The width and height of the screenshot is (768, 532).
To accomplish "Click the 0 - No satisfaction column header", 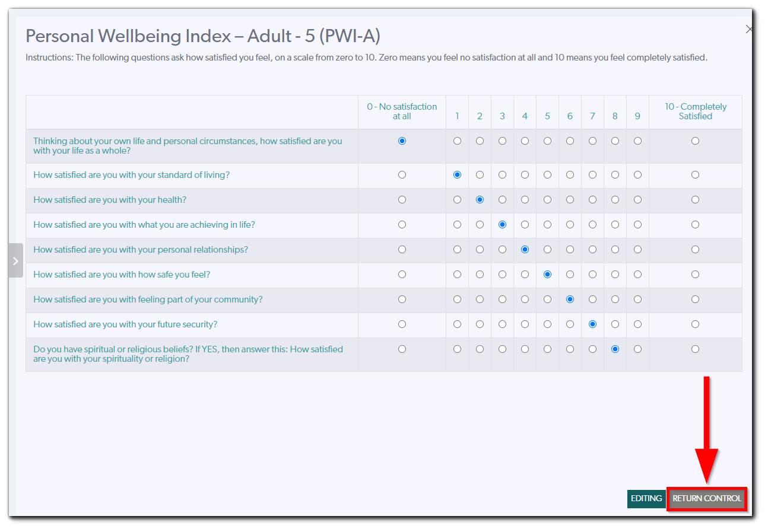I will (x=402, y=112).
